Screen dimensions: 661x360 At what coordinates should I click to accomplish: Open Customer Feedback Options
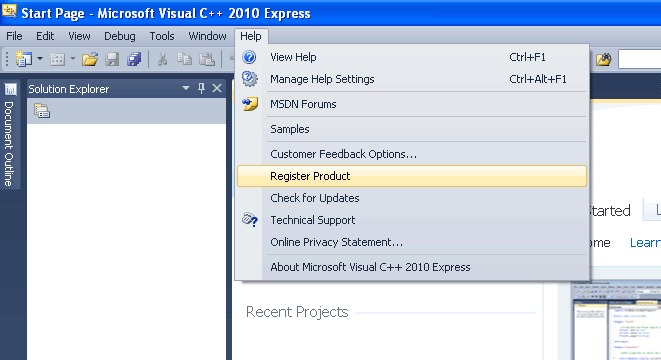pos(412,154)
